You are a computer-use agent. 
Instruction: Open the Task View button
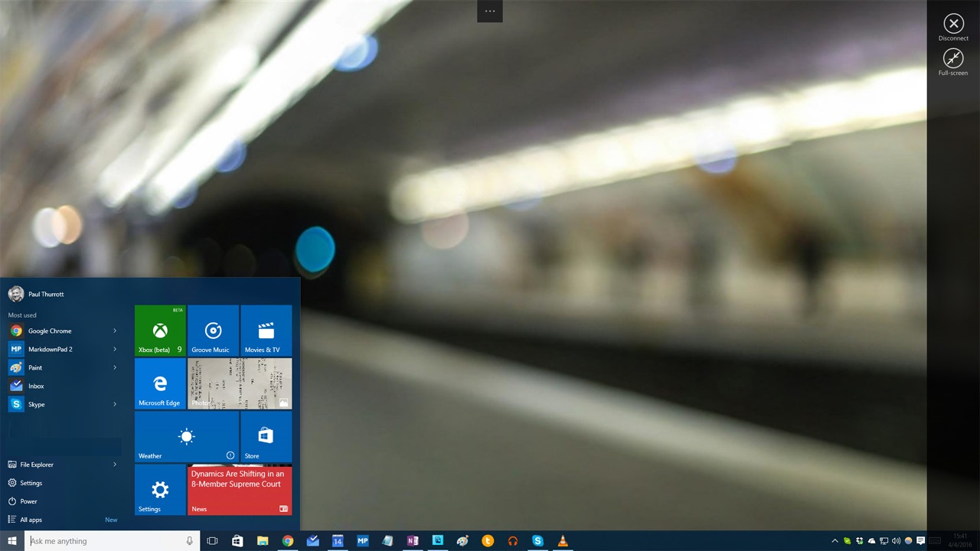click(x=212, y=541)
